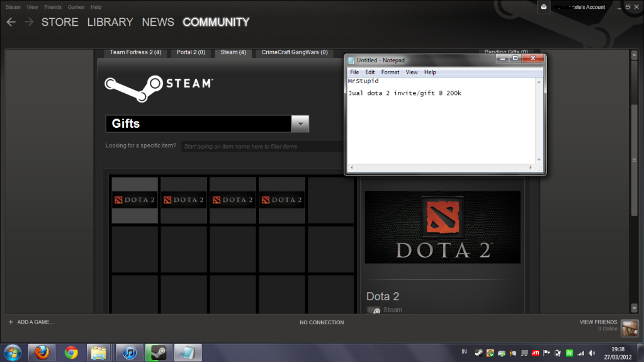This screenshot has height=362, width=644.
Task: Expand the Gifts inventory dropdown
Action: pyautogui.click(x=300, y=123)
